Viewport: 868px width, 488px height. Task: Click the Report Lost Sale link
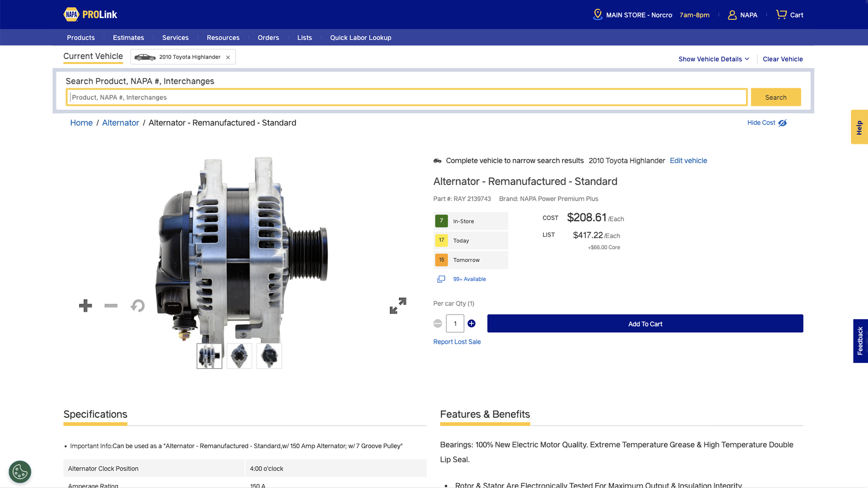(457, 342)
